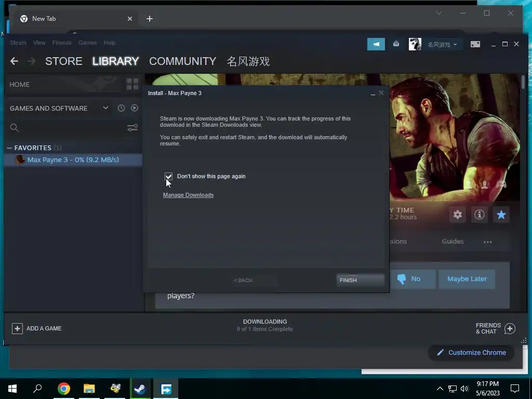Open the Windows notification center icon
Screen dimensions: 532x399
(515, 389)
